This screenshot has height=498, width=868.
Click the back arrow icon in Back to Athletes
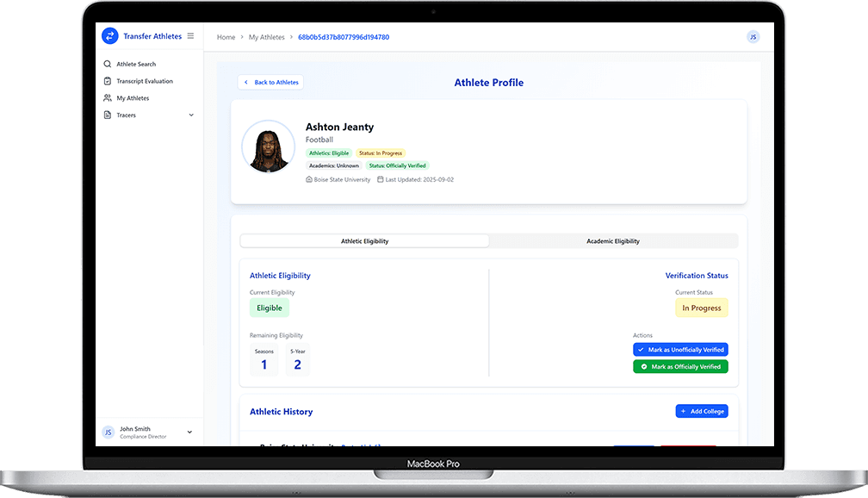tap(246, 82)
